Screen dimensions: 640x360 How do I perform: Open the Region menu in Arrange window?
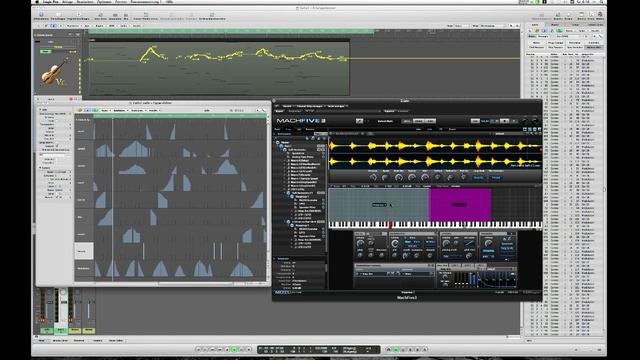99,26
